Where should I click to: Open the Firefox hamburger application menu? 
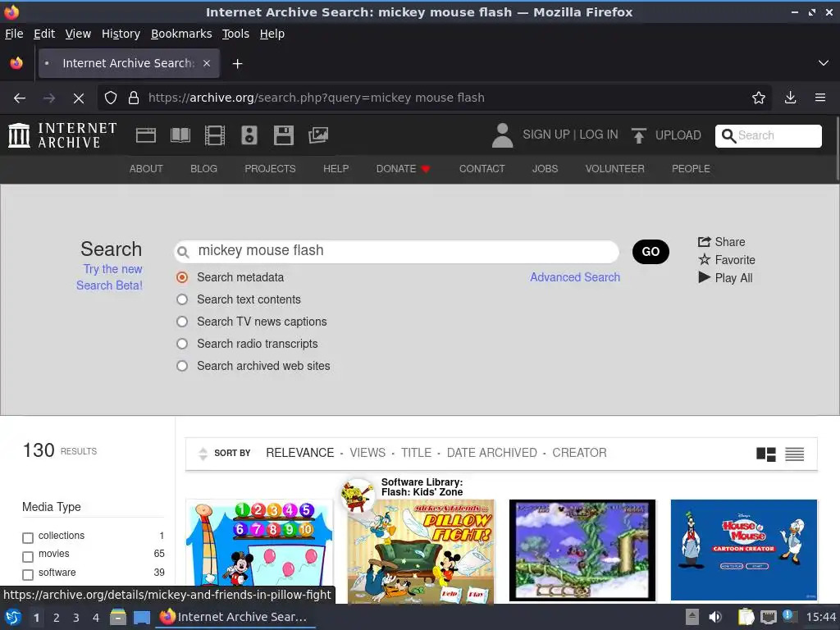[820, 98]
